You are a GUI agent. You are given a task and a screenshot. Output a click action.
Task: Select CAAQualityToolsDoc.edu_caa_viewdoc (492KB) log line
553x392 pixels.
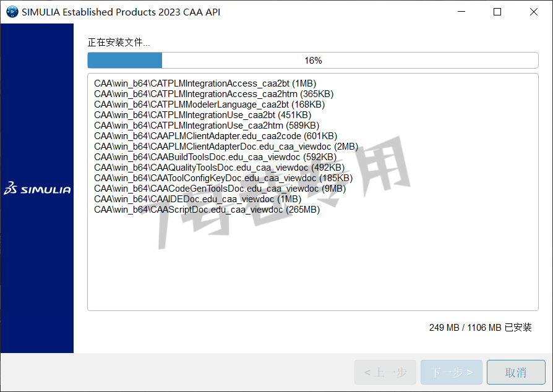pos(220,168)
